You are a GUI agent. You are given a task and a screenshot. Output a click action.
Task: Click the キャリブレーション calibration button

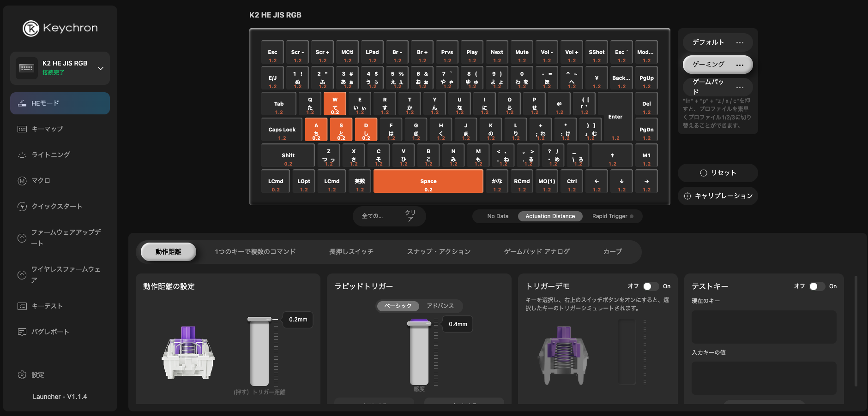click(x=717, y=196)
